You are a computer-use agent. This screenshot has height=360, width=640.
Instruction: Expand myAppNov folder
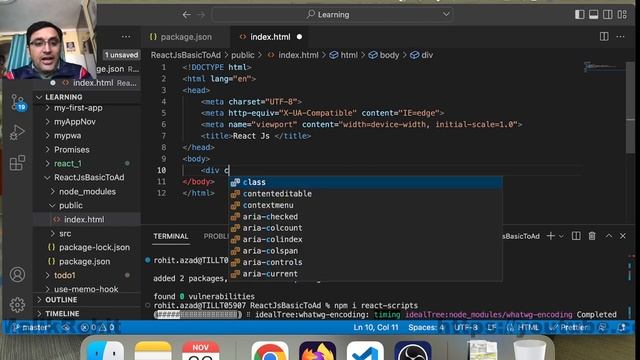pos(75,122)
